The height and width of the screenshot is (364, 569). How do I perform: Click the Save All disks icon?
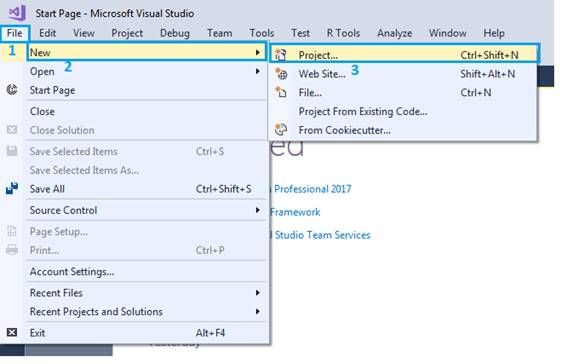12,188
